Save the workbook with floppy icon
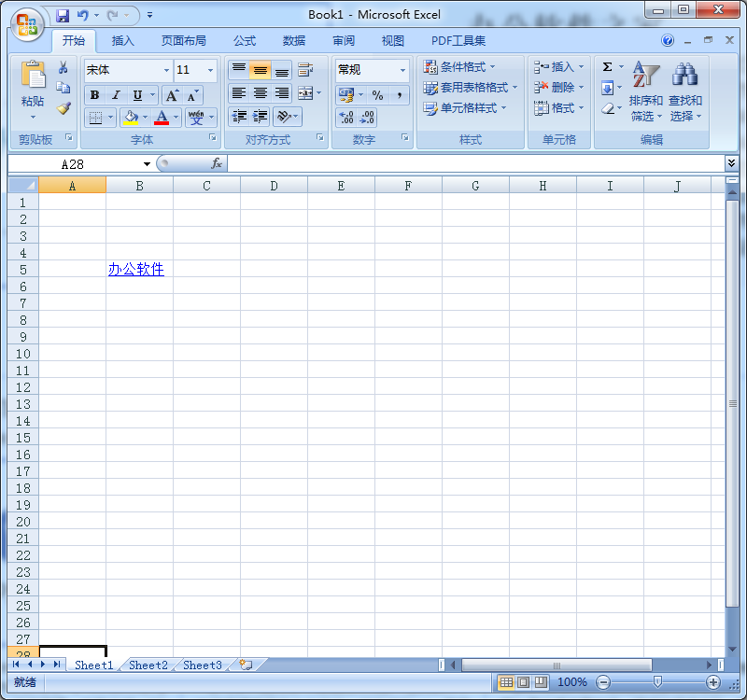The image size is (747, 700). tap(63, 16)
